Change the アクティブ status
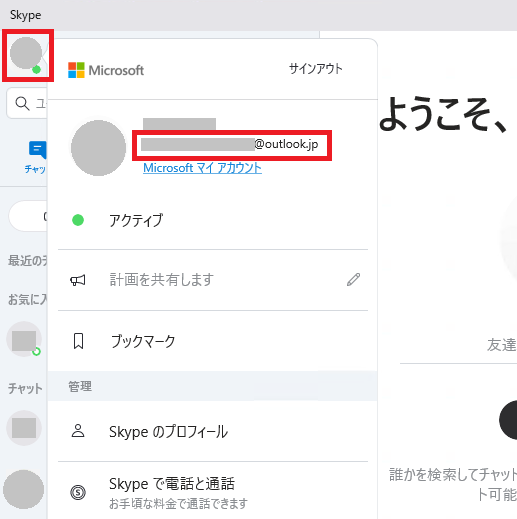The width and height of the screenshot is (517, 519). coord(213,220)
